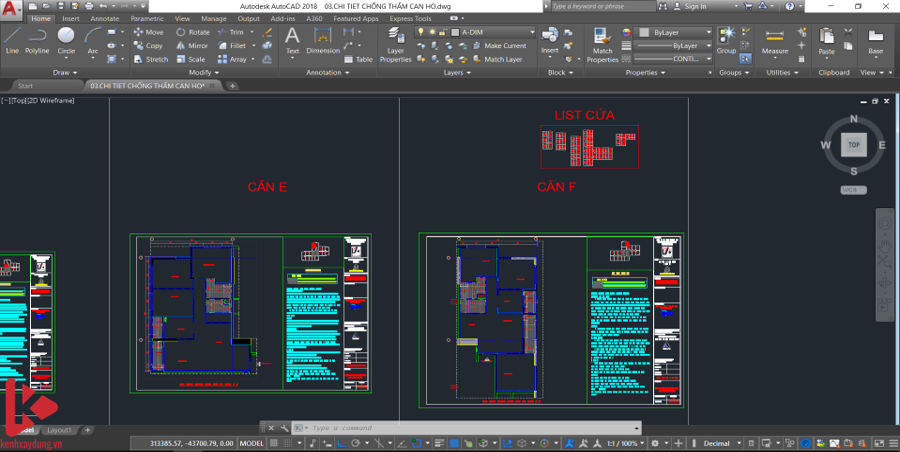Click Sign In to Autodesk account

click(x=694, y=6)
